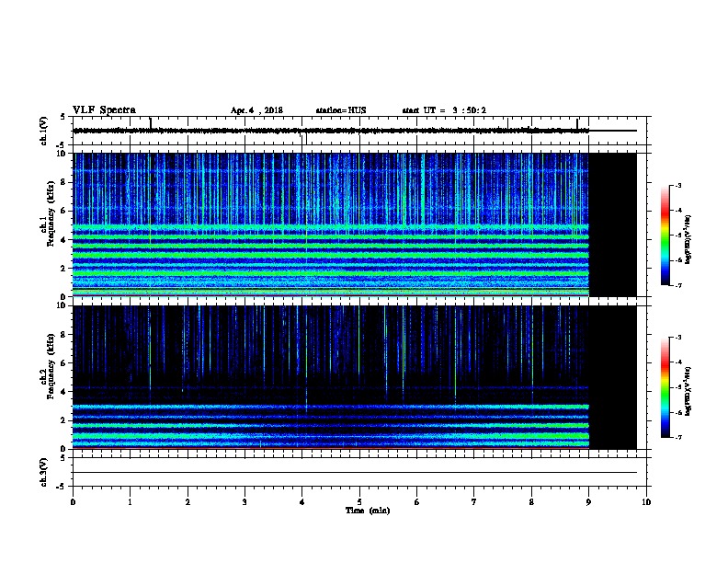
Task: Click time axis tick label 3
Action: [x=245, y=502]
